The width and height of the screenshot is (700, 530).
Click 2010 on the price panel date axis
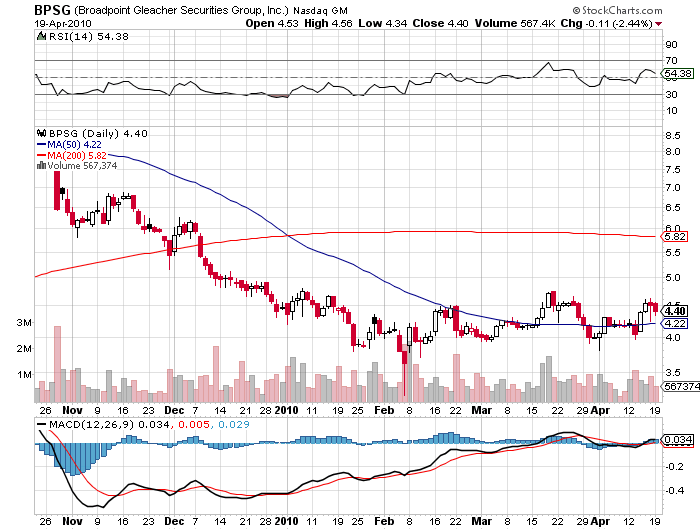coord(286,410)
